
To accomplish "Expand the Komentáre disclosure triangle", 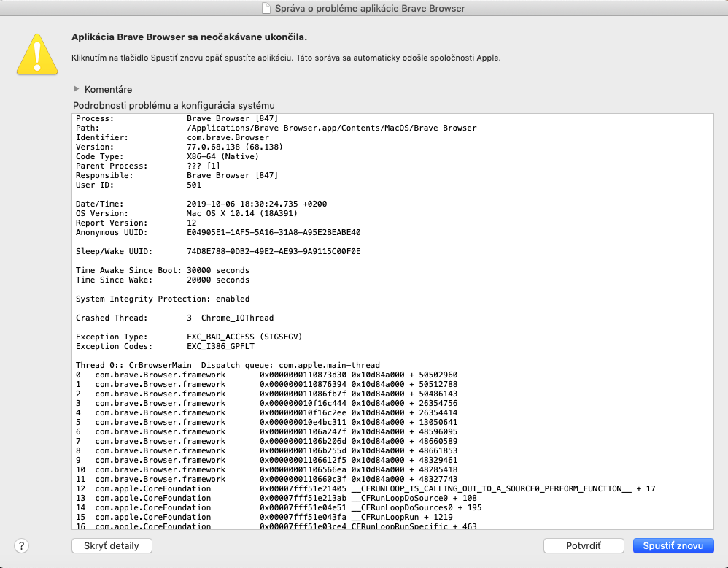I will (76, 89).
